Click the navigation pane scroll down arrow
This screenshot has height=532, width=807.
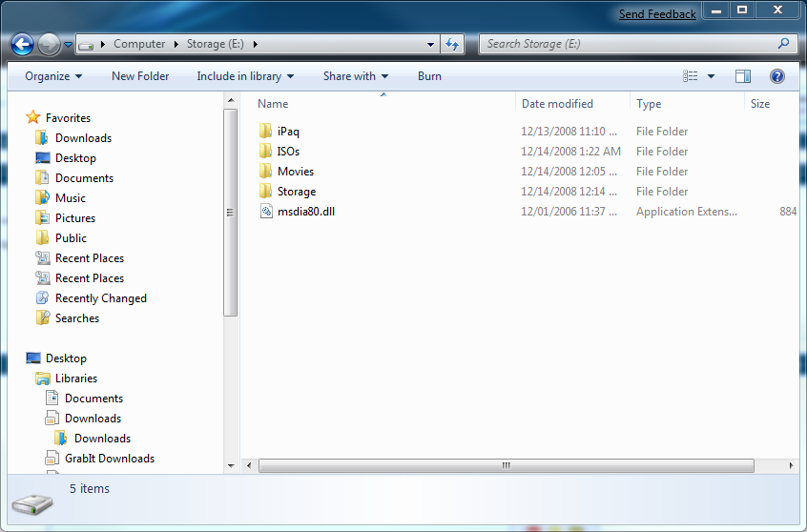point(231,466)
